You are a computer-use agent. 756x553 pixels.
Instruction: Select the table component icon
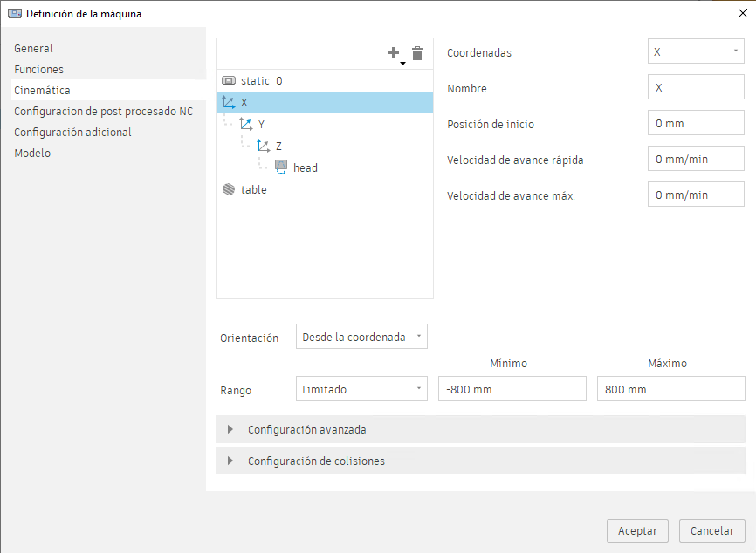tap(229, 189)
